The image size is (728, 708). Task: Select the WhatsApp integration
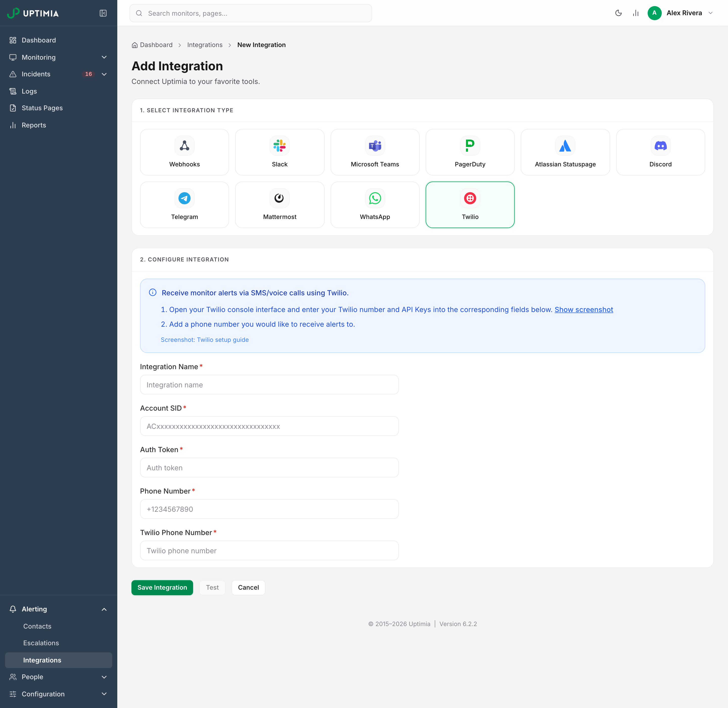(x=375, y=205)
